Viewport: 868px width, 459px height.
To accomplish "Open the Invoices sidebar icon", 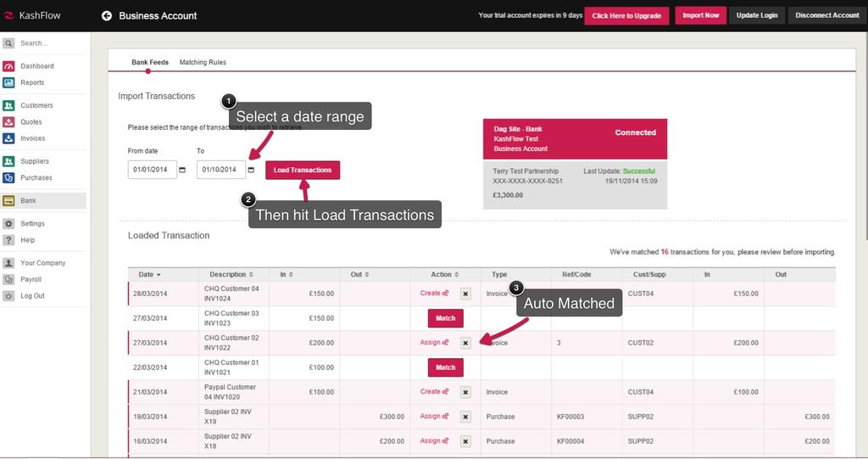I will [x=8, y=138].
